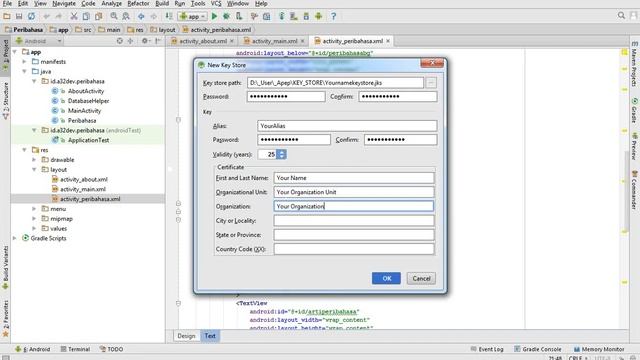The height and width of the screenshot is (360, 640).
Task: Click the Save All toolbar icon
Action: point(19,16)
